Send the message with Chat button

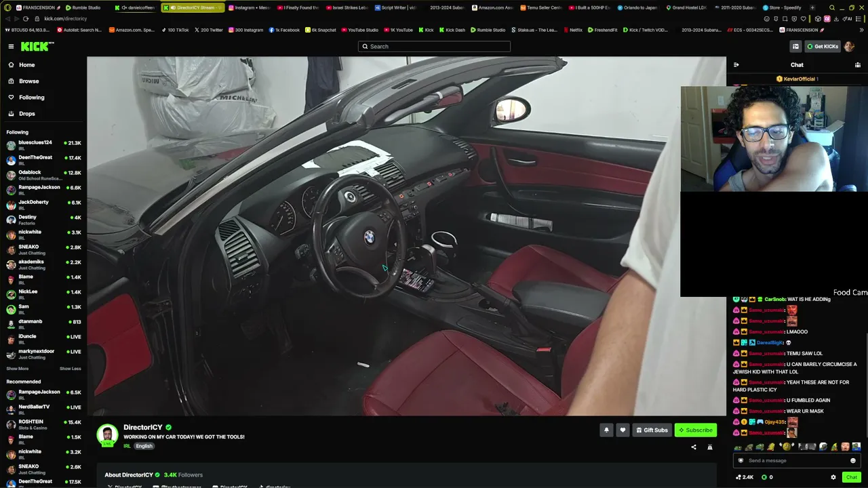point(852,477)
